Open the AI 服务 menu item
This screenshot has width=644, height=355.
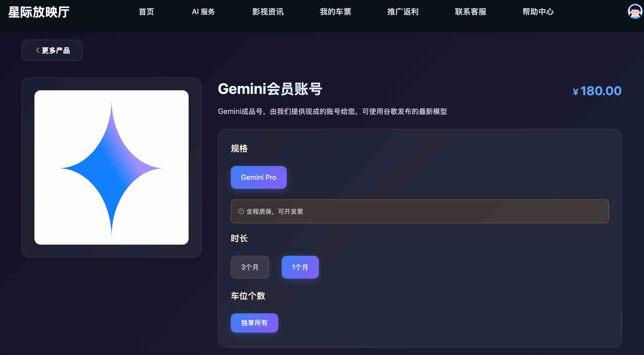pos(203,12)
